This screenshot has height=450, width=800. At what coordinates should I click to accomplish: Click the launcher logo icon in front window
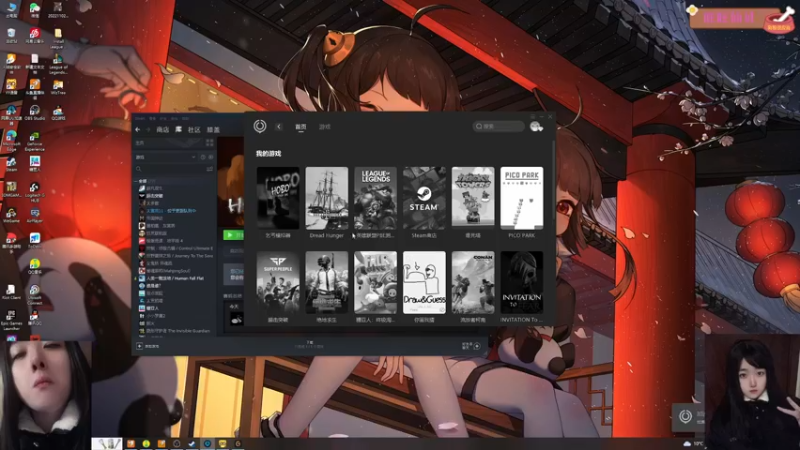260,126
